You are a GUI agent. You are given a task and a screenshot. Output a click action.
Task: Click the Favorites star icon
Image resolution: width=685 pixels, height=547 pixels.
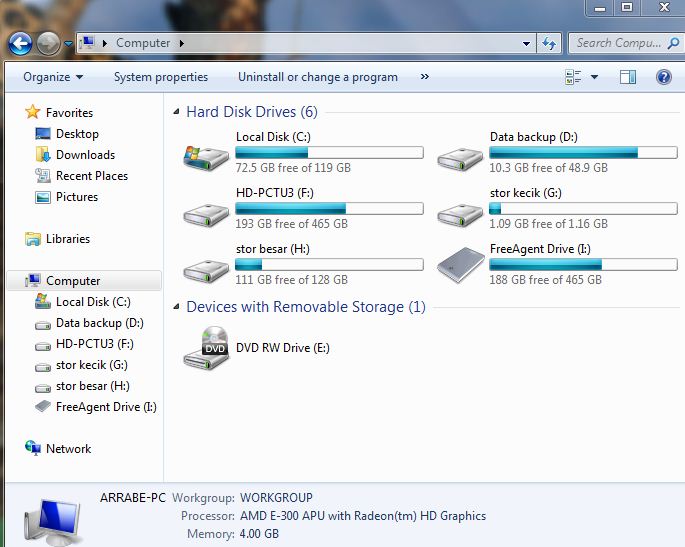pos(32,112)
